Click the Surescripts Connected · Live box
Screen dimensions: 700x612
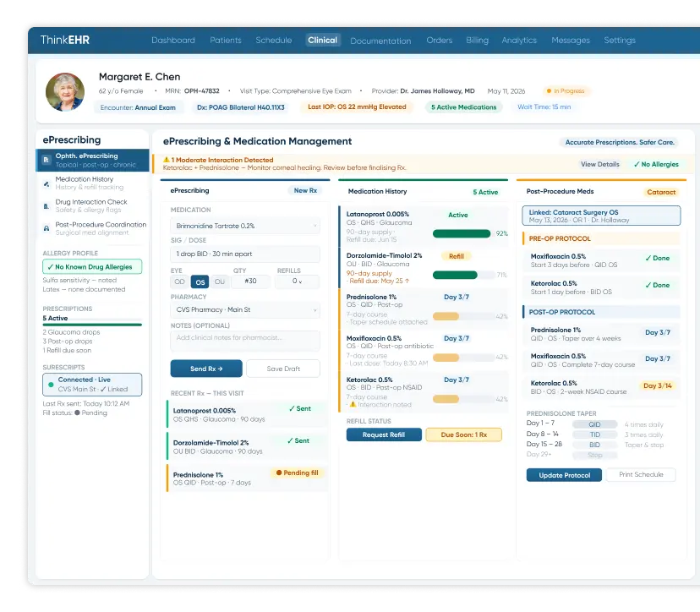point(92,385)
